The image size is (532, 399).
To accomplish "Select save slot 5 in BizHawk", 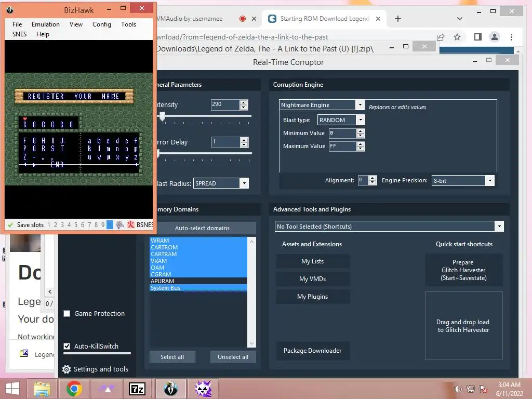I will click(76, 224).
